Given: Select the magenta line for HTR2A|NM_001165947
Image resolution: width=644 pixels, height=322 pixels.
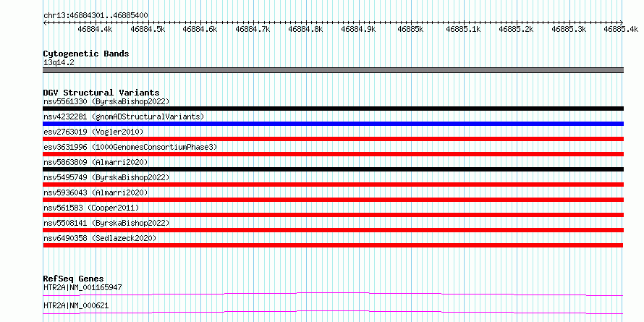Looking at the screenshot, I should (x=334, y=294).
